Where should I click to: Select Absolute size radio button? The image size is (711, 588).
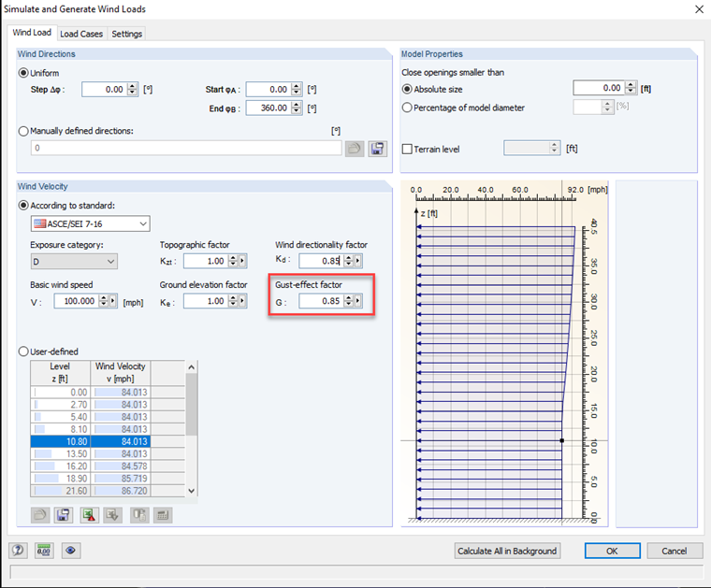point(407,89)
